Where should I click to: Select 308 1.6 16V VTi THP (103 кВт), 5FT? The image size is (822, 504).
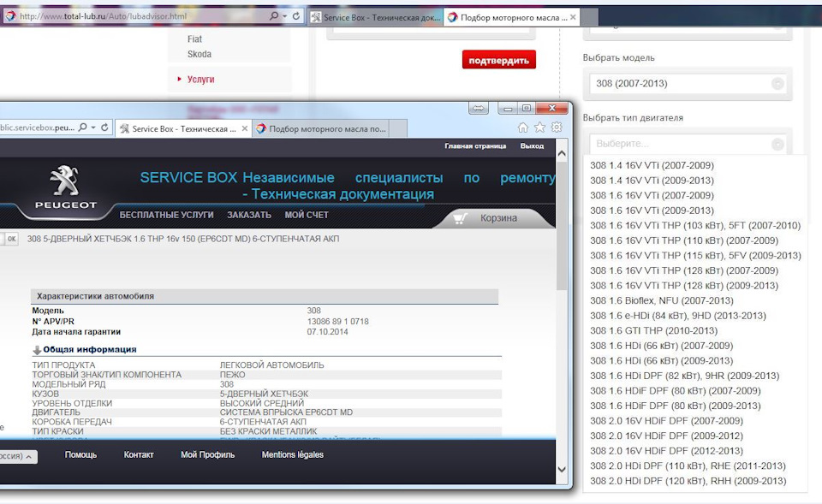coord(695,225)
